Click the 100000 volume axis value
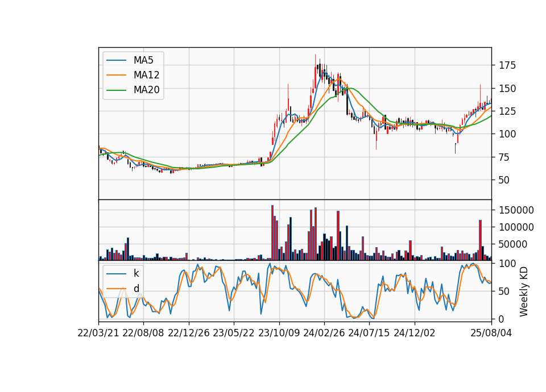 (x=516, y=227)
